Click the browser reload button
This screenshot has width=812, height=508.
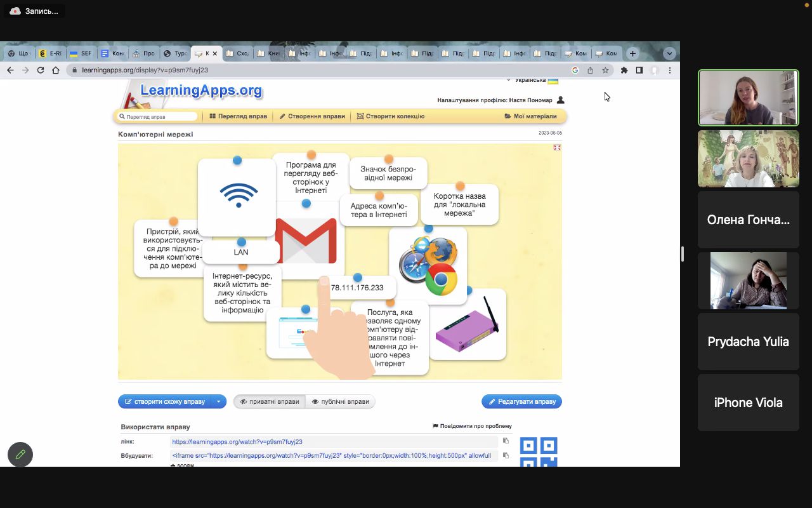[x=41, y=70]
